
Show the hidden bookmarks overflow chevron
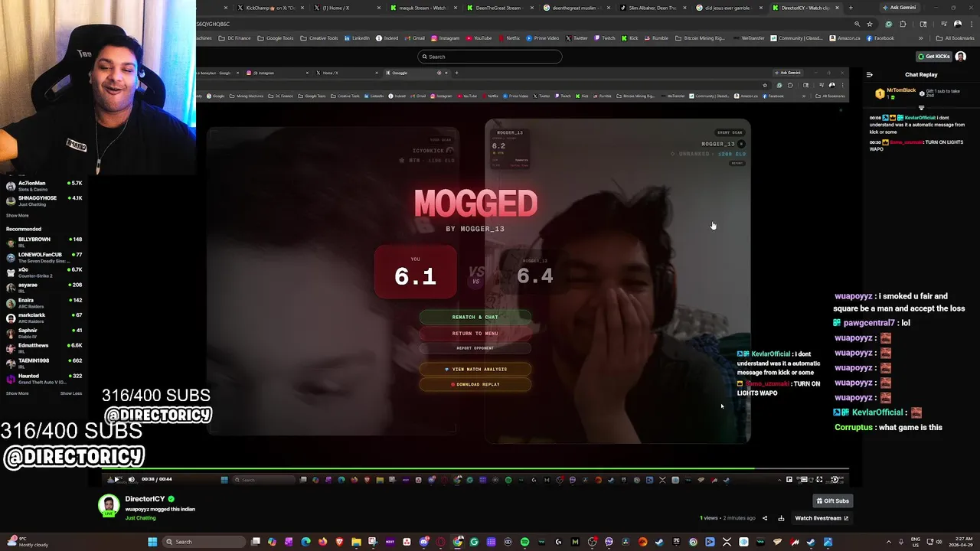pyautogui.click(x=921, y=38)
